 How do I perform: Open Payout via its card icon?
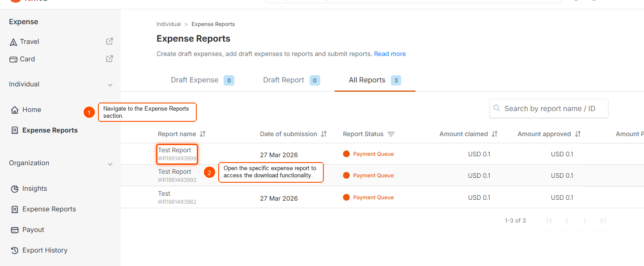click(15, 230)
